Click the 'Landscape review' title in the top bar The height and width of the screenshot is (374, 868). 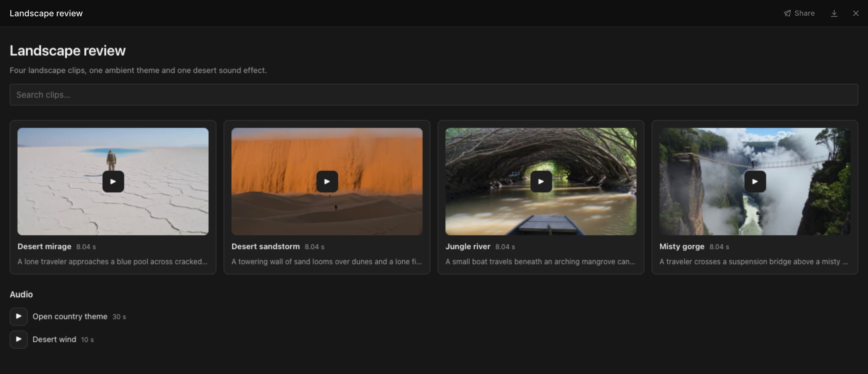(46, 13)
